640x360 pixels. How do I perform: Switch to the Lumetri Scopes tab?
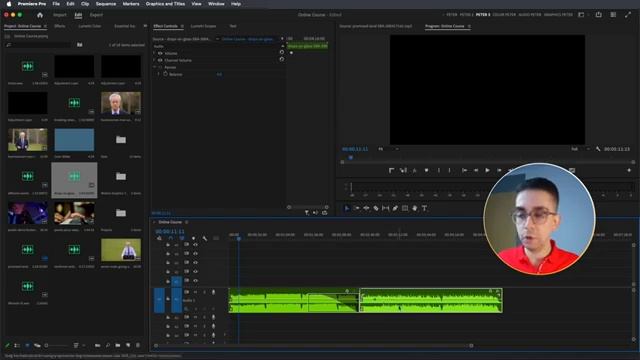203,26
